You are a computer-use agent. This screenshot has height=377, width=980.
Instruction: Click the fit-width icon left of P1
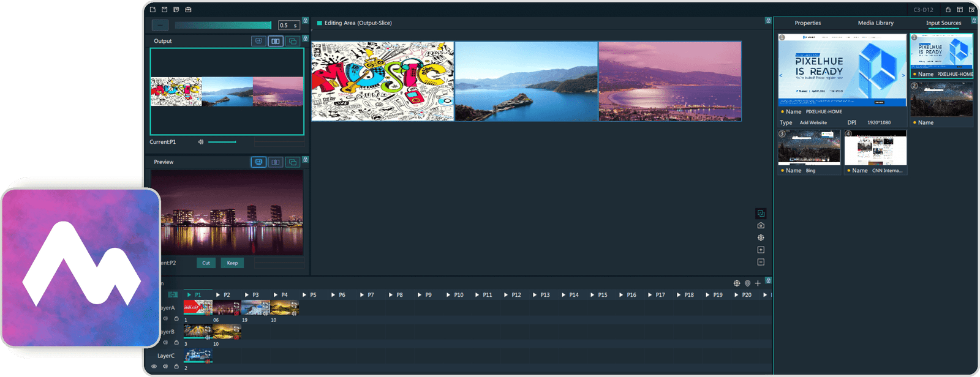173,295
